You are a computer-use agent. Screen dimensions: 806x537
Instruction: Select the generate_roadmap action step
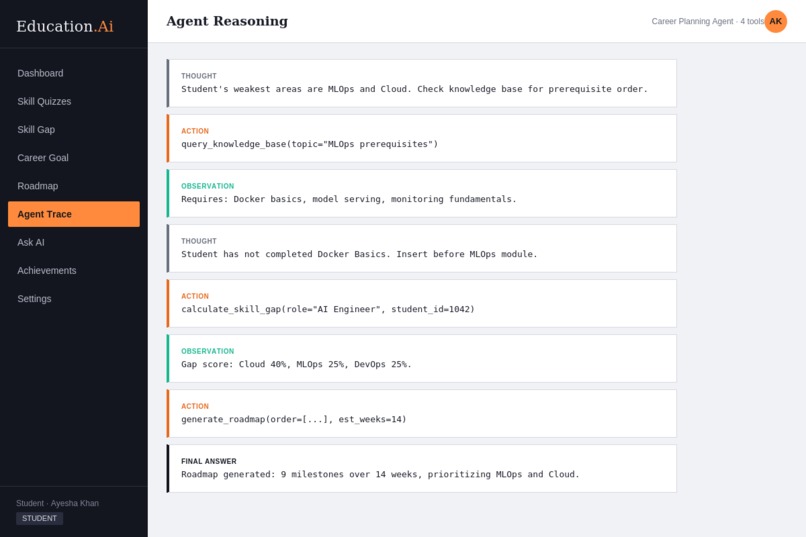[x=422, y=413]
